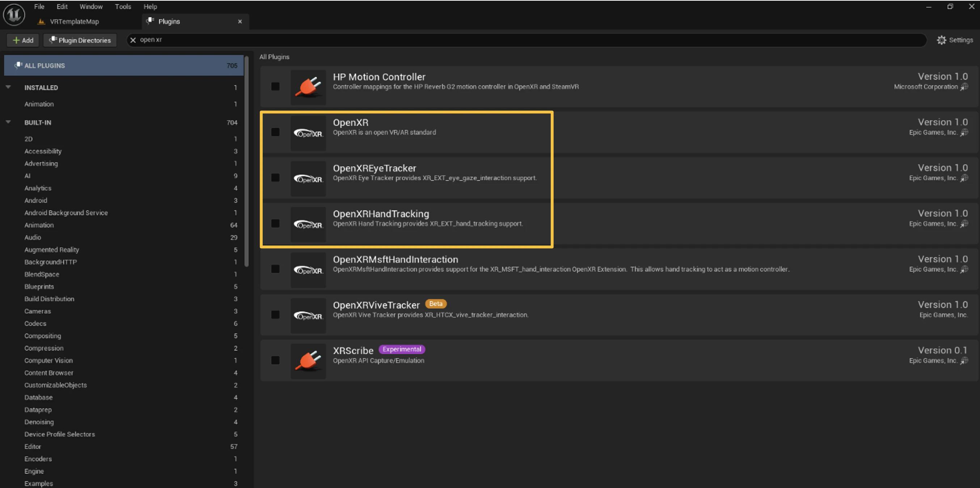
Task: Click the XRScribe plug icon
Action: 308,361
